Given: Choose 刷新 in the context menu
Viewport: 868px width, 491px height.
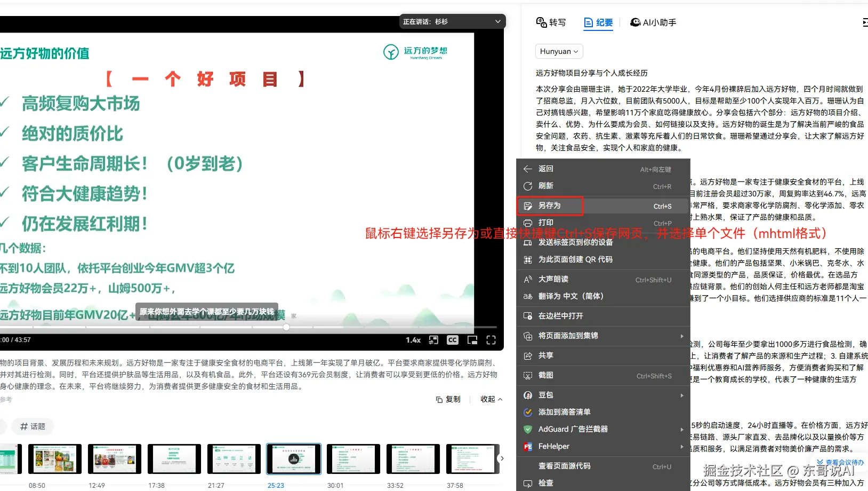Looking at the screenshot, I should [x=603, y=186].
